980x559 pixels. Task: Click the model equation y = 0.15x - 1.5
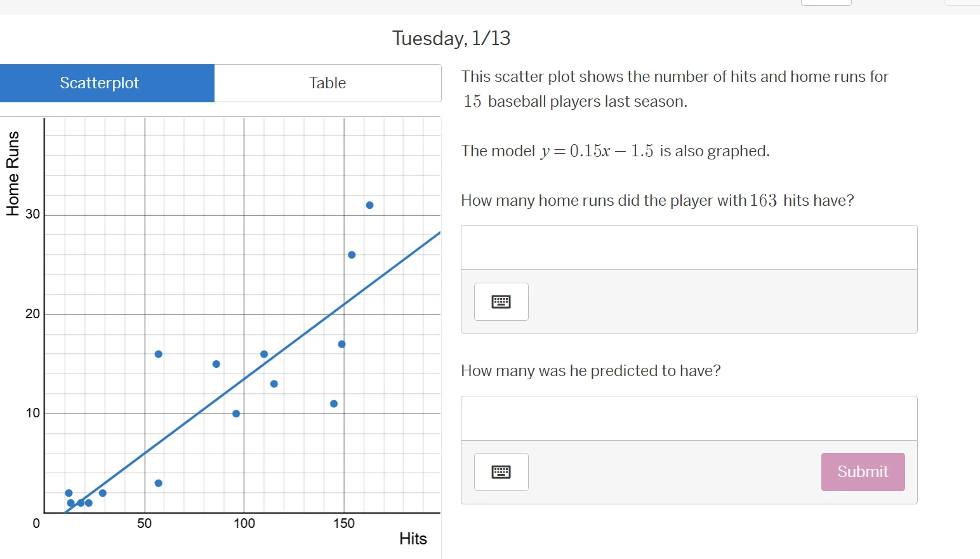pos(597,151)
